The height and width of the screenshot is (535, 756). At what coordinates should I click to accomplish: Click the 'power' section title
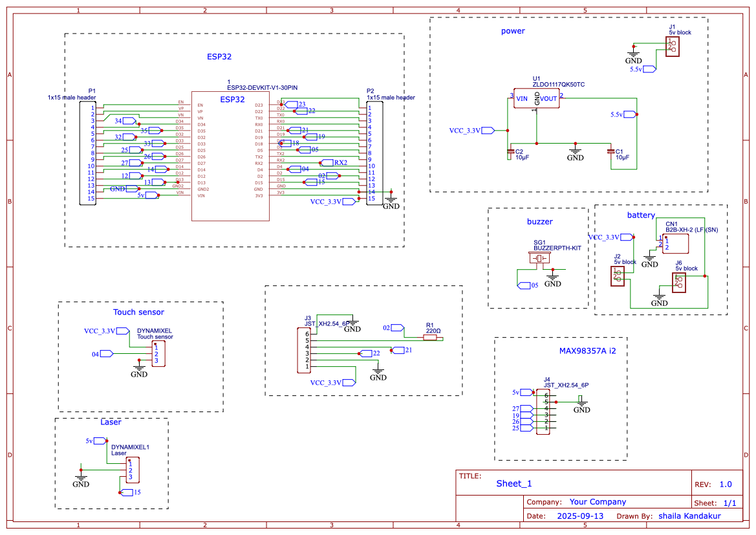513,31
